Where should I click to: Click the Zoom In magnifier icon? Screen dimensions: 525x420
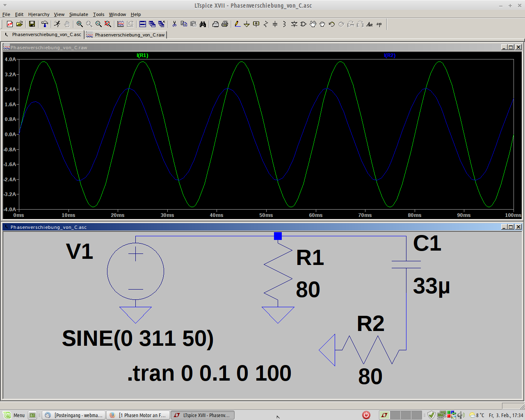click(x=80, y=24)
